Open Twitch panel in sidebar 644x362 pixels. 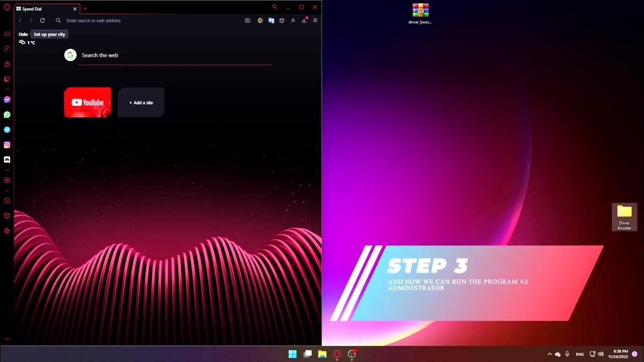point(7,79)
